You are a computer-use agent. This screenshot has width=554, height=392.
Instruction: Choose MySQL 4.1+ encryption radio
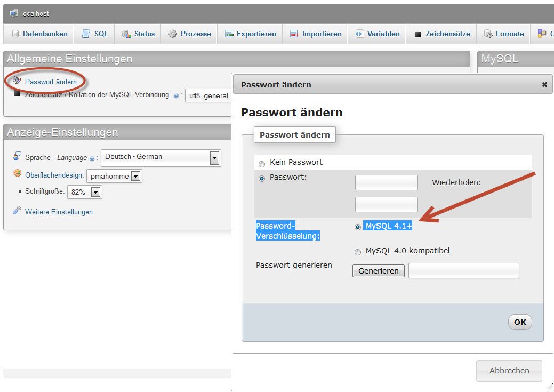[x=358, y=227]
